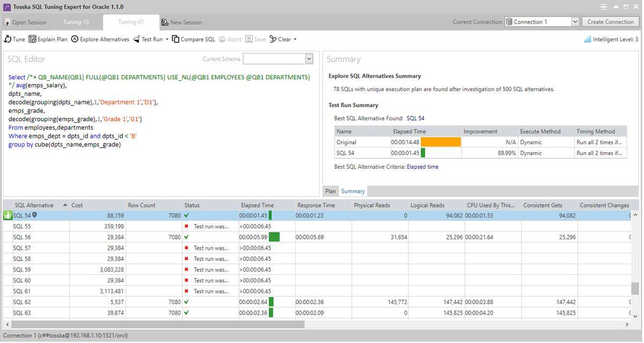The image size is (644, 343).
Task: Click the database icon in connection box
Action: click(509, 22)
